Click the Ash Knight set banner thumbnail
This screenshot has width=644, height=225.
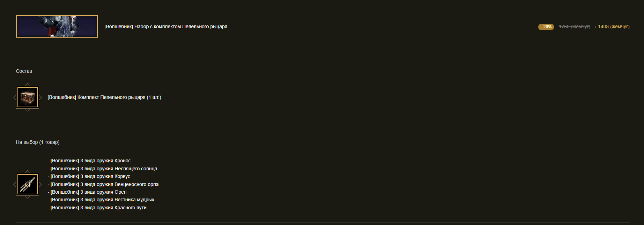pos(57,26)
